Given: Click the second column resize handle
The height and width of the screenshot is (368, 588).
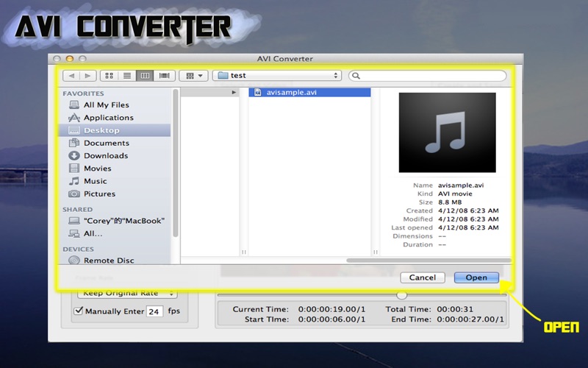Looking at the screenshot, I should [376, 252].
